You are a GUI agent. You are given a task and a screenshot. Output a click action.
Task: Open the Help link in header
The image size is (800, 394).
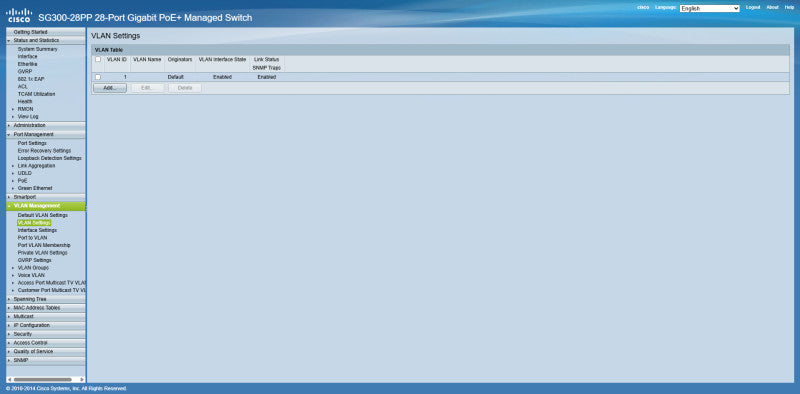pos(789,8)
